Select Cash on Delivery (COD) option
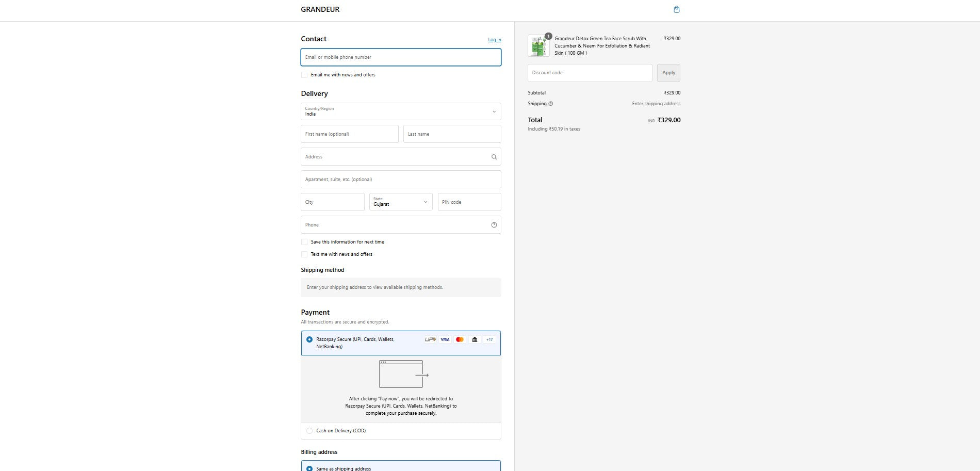The image size is (980, 471). [x=309, y=431]
